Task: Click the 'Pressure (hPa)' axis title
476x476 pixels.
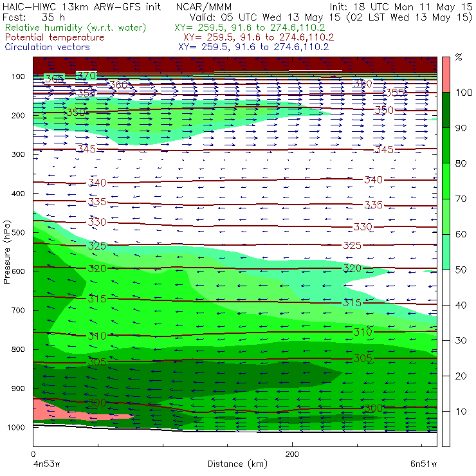Action: pyautogui.click(x=6, y=252)
